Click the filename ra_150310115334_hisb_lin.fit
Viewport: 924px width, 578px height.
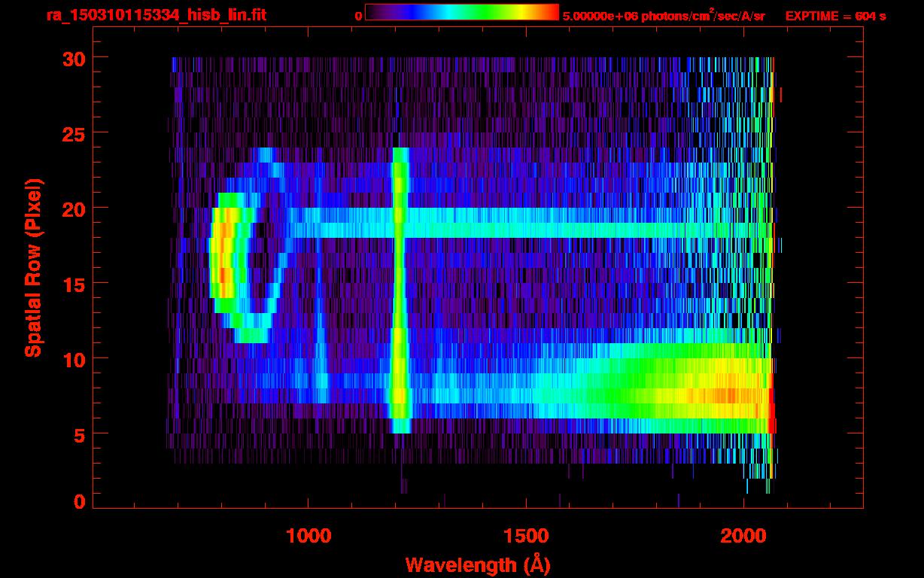[157, 16]
